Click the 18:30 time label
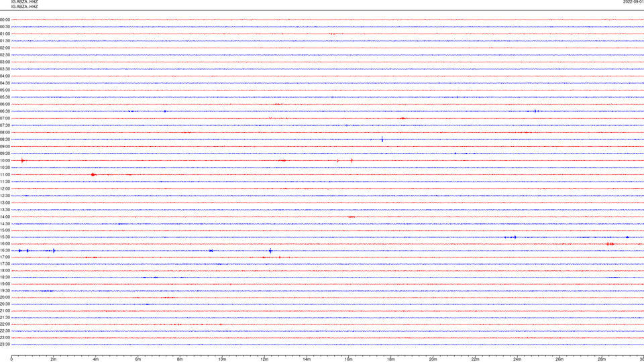Image resolution: width=644 pixels, height=362 pixels. (5, 278)
